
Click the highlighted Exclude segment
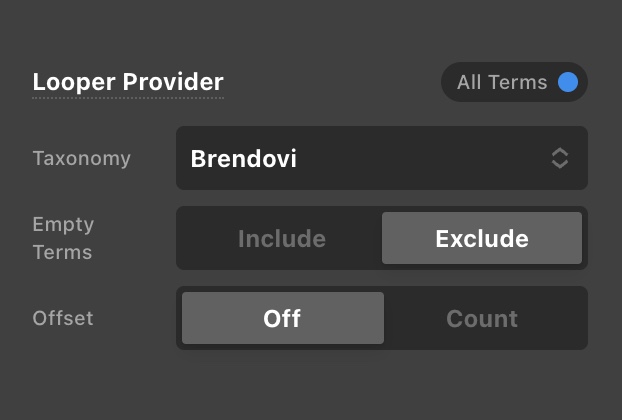(482, 238)
